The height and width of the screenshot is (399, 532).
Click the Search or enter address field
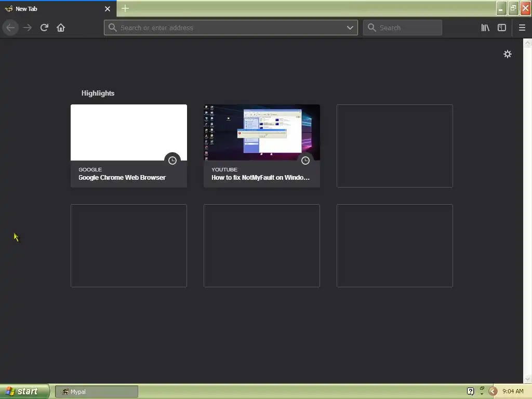(x=231, y=28)
